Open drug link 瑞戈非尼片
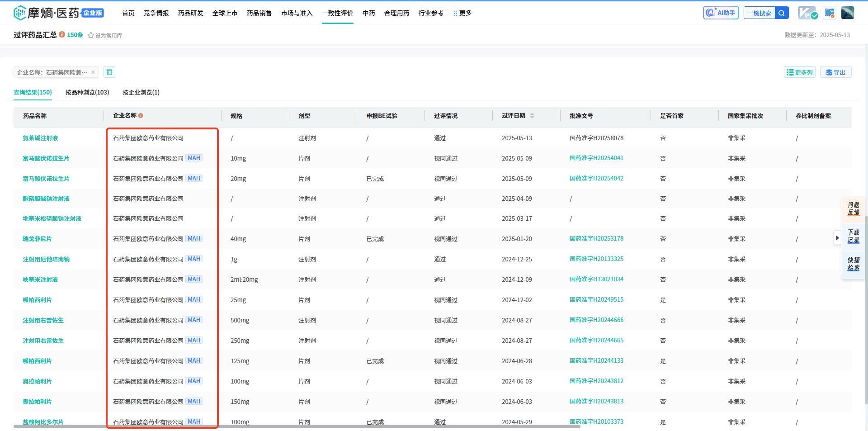Image resolution: width=868 pixels, height=431 pixels. [x=38, y=239]
